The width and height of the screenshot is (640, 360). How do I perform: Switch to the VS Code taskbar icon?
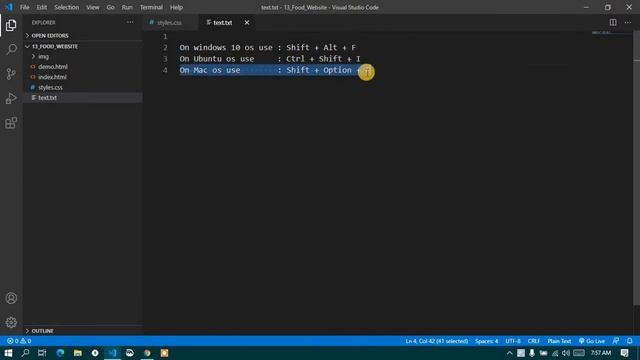112,353
